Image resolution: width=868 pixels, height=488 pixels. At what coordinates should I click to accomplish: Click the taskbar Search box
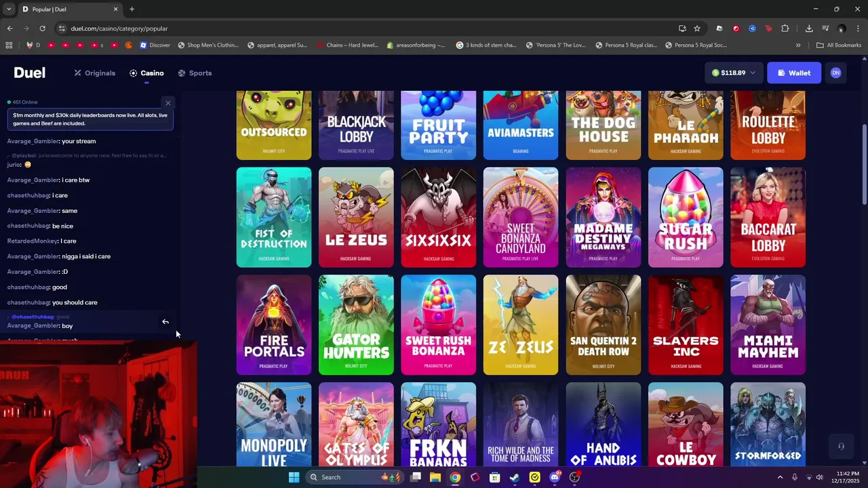coord(353,477)
